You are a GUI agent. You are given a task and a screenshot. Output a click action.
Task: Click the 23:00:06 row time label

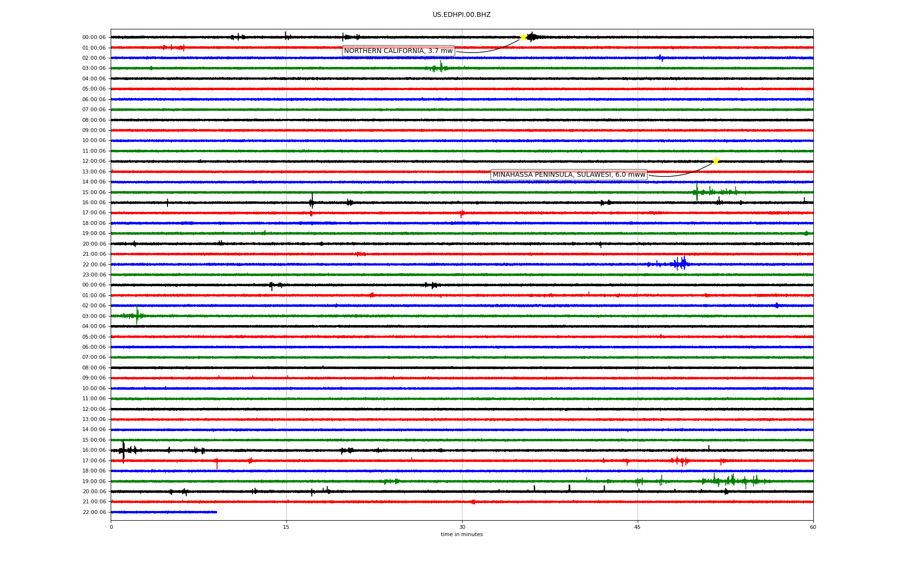click(94, 275)
